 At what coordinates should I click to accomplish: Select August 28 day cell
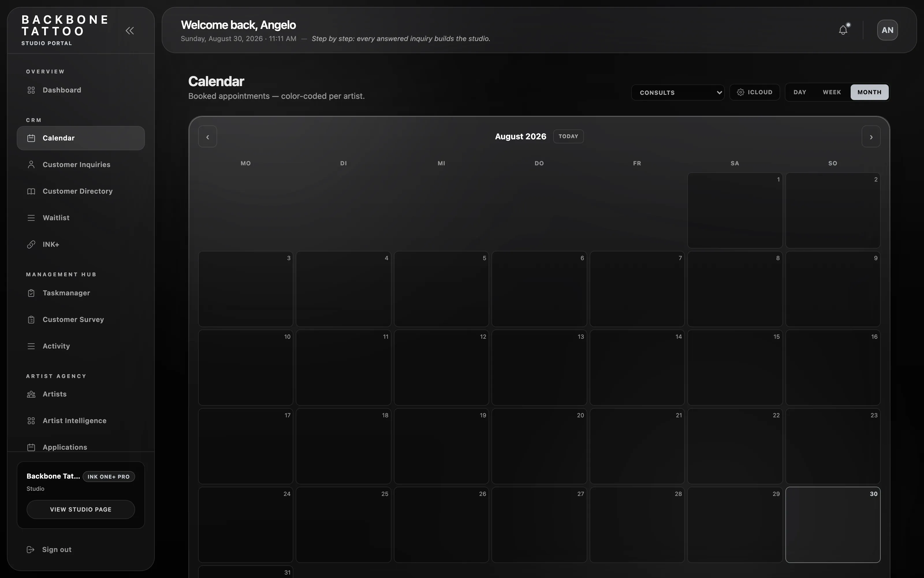(637, 525)
